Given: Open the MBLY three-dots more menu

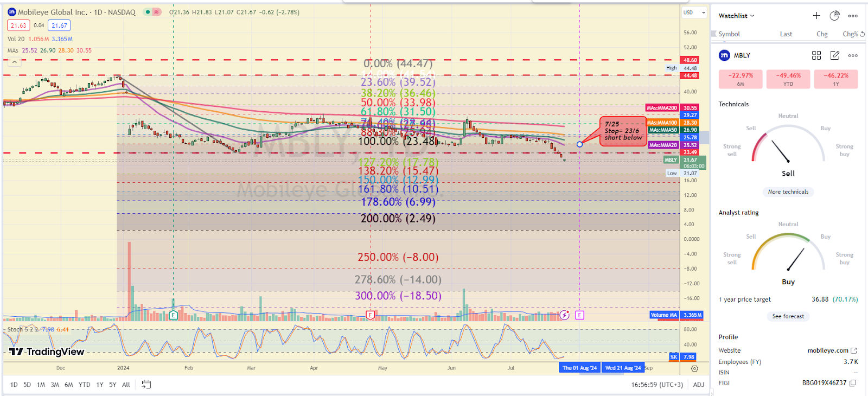Looking at the screenshot, I should [853, 55].
